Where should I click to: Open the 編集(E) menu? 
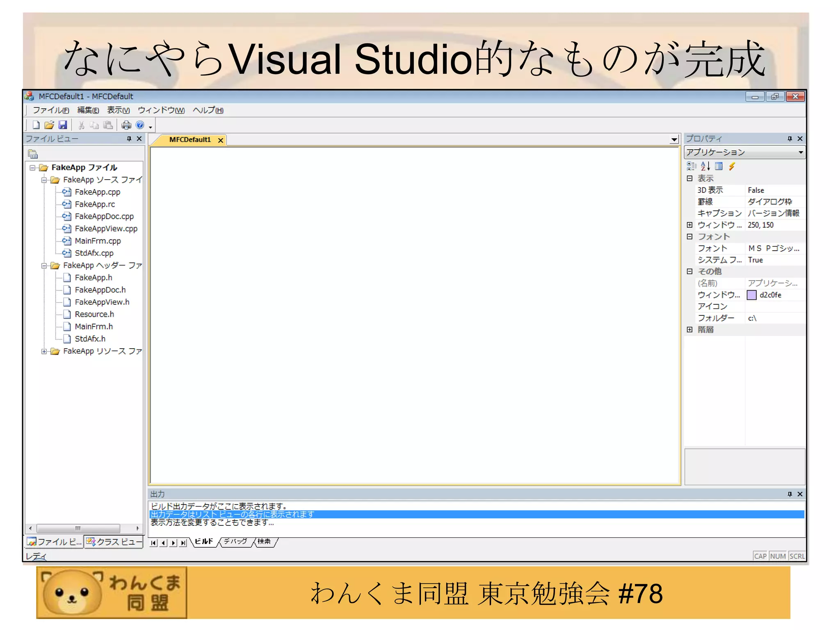coord(88,110)
